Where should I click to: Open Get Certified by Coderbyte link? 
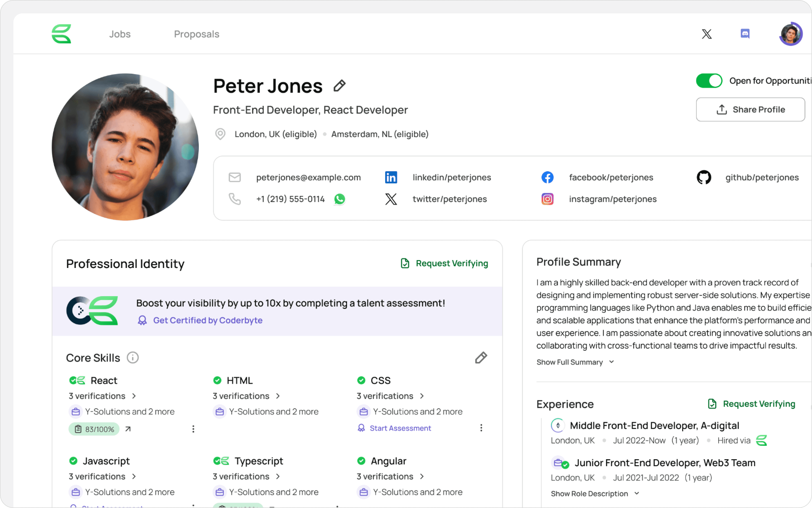pyautogui.click(x=200, y=320)
